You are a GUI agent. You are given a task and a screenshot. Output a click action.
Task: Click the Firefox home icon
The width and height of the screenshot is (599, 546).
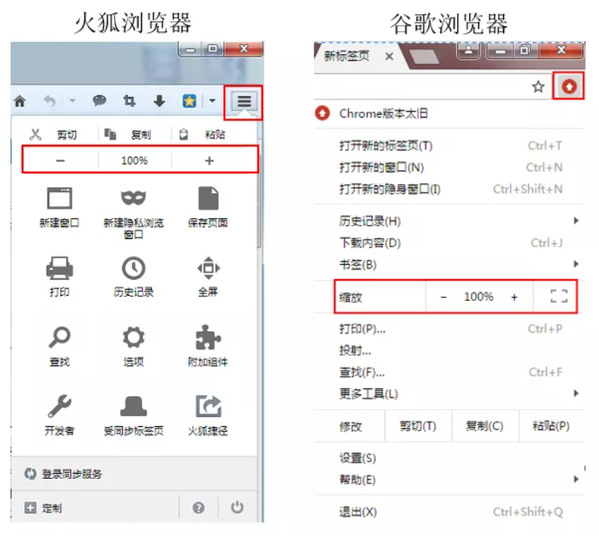pyautogui.click(x=20, y=101)
